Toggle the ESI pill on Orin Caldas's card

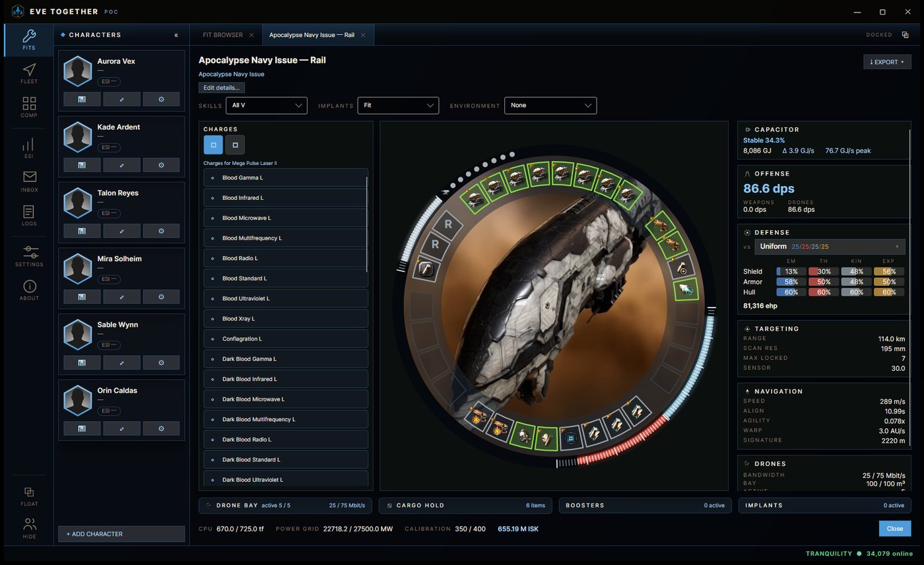coord(109,411)
